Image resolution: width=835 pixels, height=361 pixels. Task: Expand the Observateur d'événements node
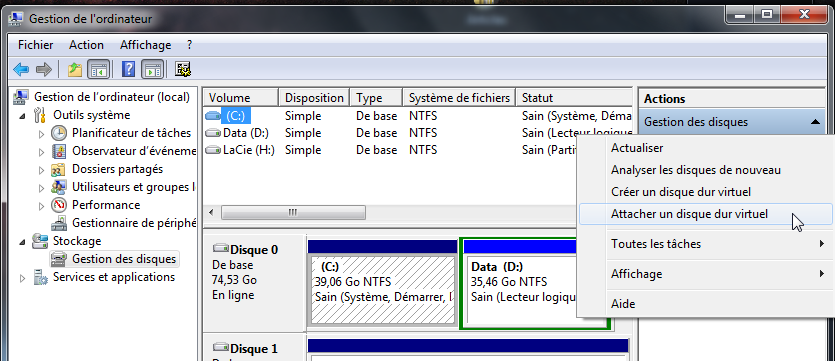(42, 152)
